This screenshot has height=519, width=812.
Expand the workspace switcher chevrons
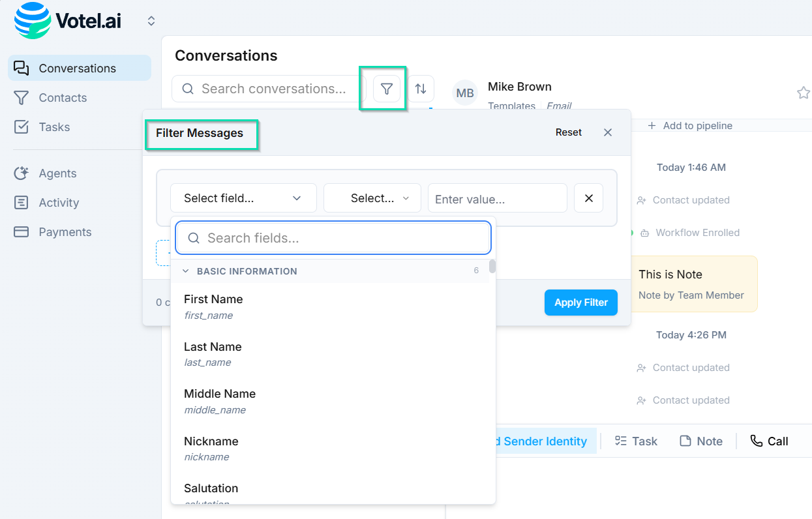pyautogui.click(x=151, y=21)
